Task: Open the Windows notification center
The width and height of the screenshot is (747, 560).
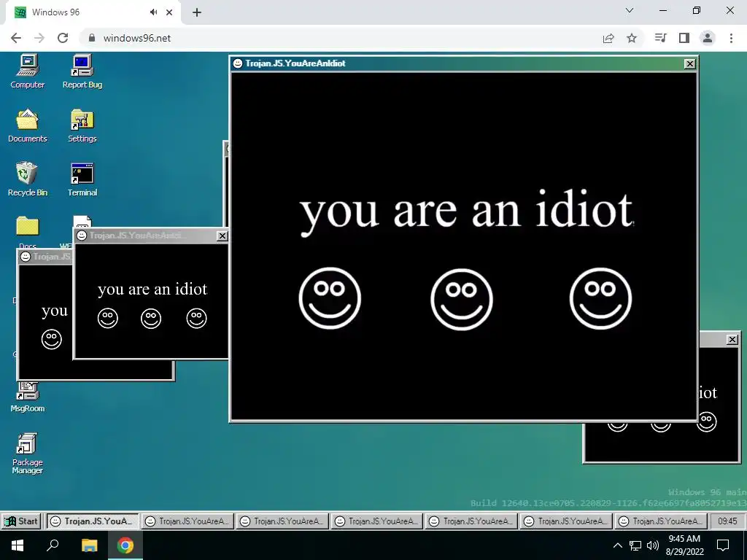Action: (x=723, y=545)
